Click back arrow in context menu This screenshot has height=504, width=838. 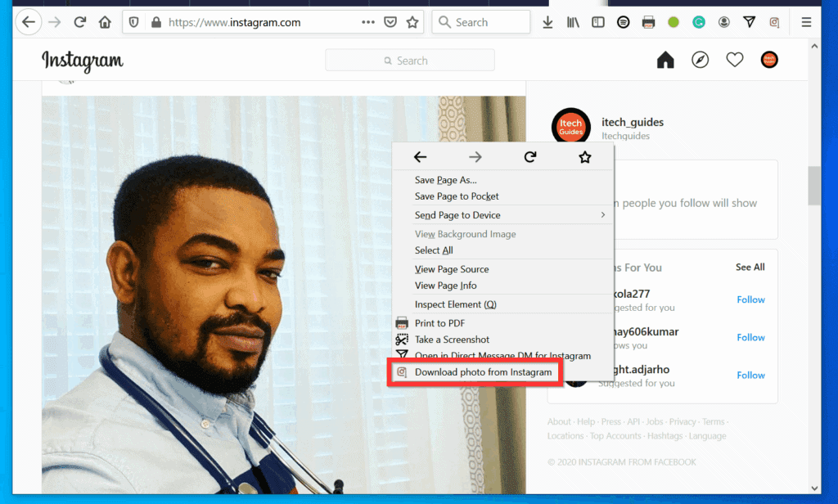(420, 157)
